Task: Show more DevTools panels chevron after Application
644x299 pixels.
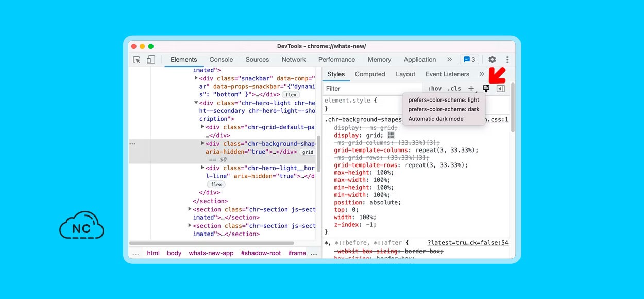Action: click(449, 60)
